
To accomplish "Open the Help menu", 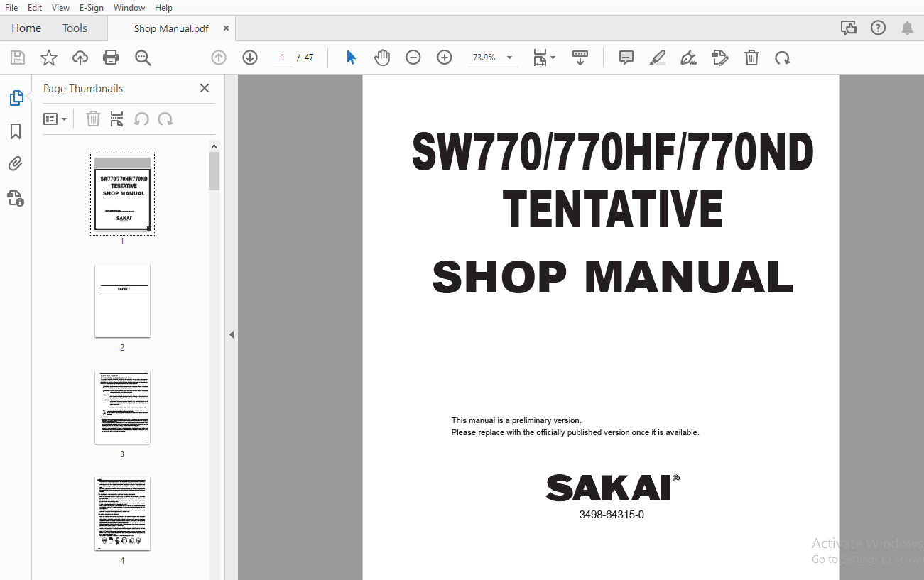I will tap(163, 7).
